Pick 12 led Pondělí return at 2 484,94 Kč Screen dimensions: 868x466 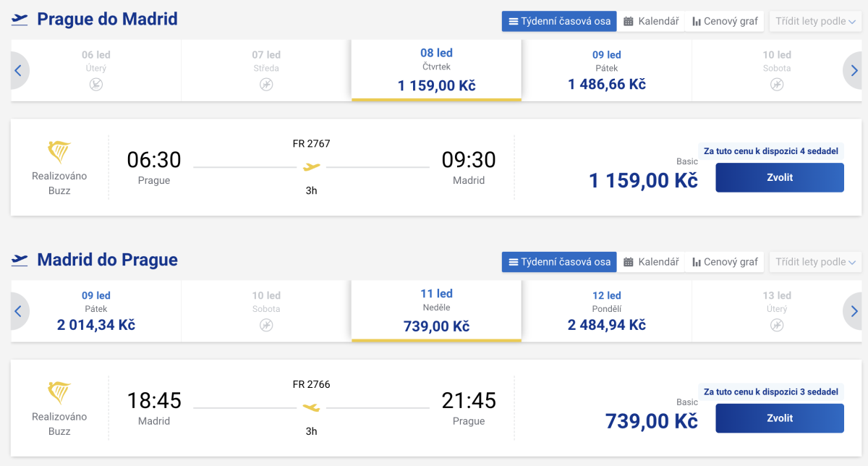607,312
